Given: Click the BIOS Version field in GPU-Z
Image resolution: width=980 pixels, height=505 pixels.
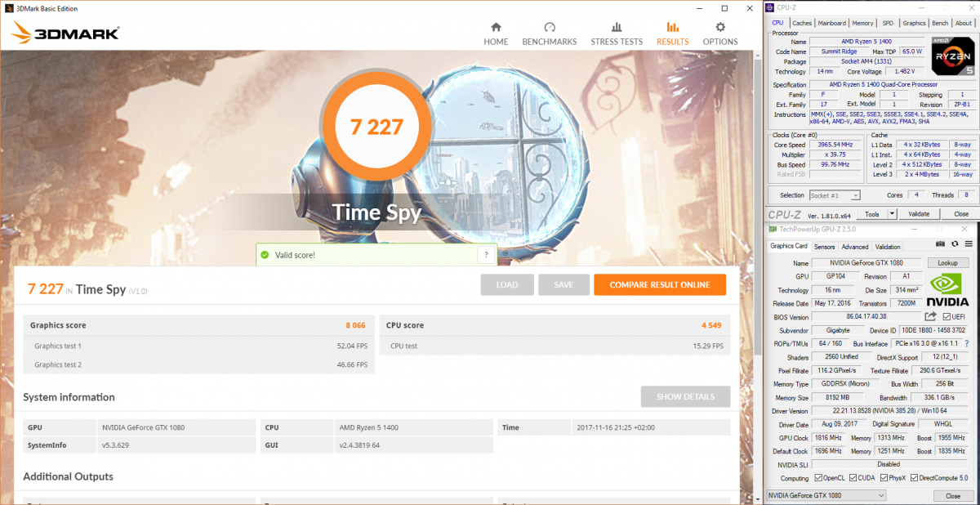Looking at the screenshot, I should pyautogui.click(x=866, y=316).
